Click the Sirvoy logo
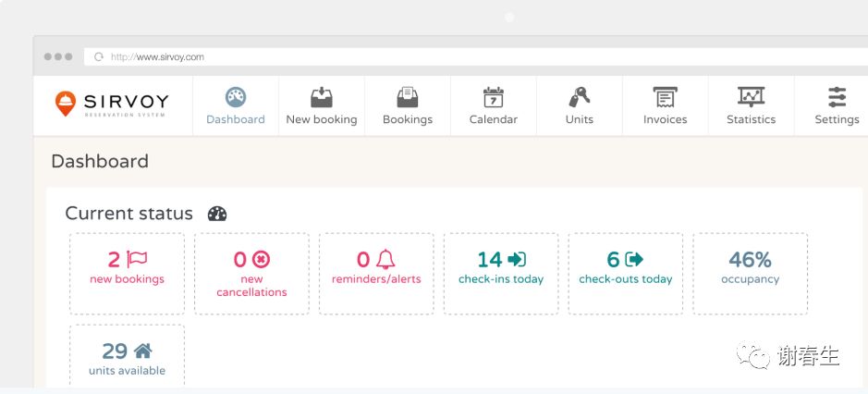The image size is (868, 394). tap(113, 104)
